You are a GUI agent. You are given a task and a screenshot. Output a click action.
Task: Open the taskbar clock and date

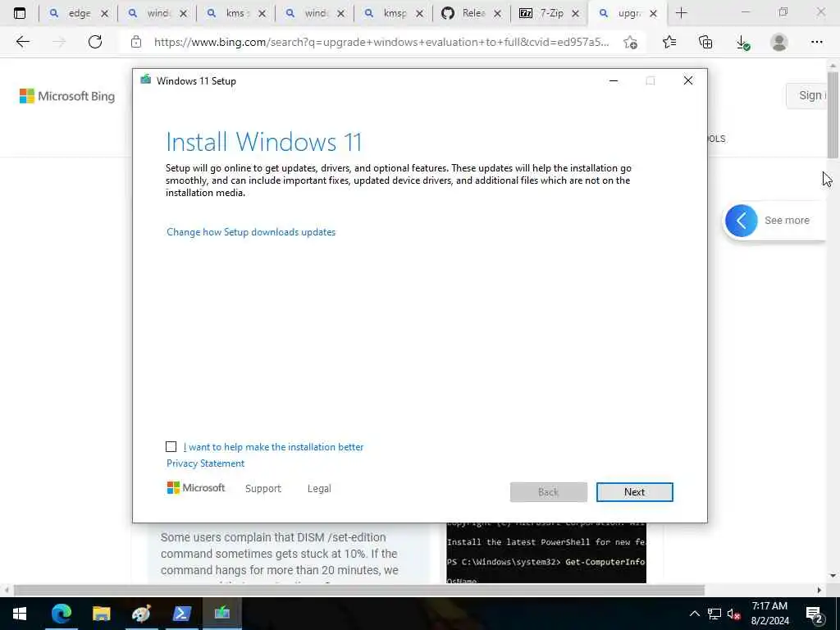point(769,614)
